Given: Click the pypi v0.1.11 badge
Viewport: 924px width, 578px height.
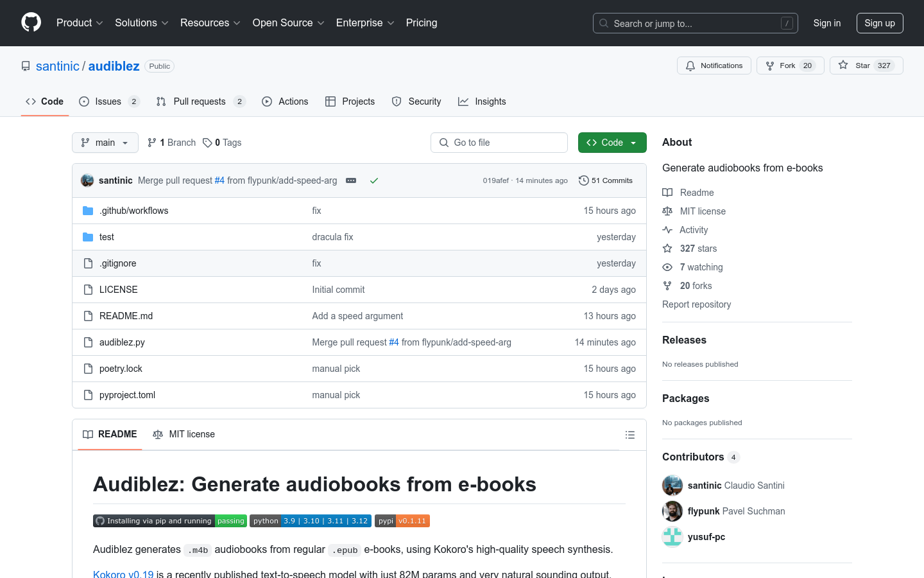Looking at the screenshot, I should coord(402,521).
